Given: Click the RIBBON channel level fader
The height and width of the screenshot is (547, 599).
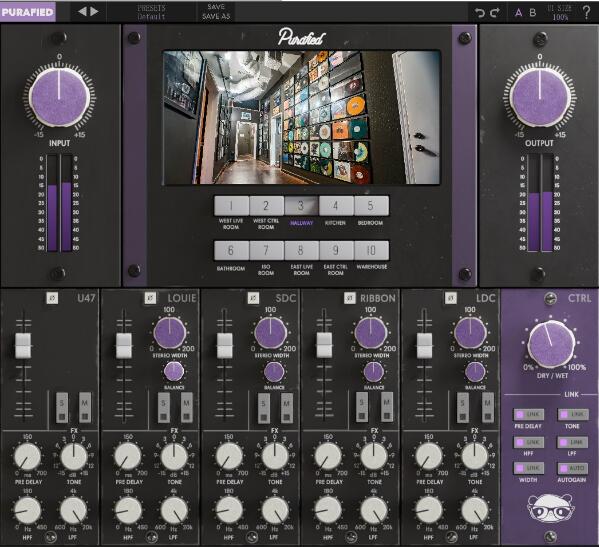Looking at the screenshot, I should coord(324,345).
